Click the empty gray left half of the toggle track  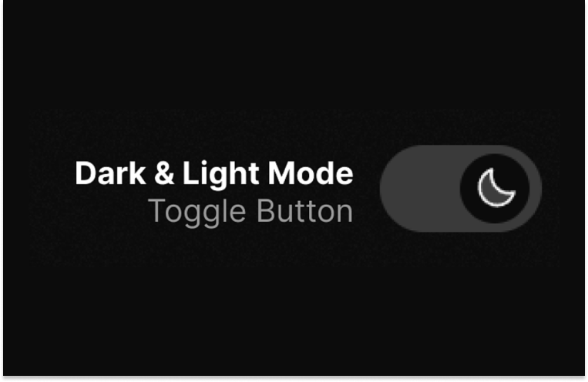420,188
